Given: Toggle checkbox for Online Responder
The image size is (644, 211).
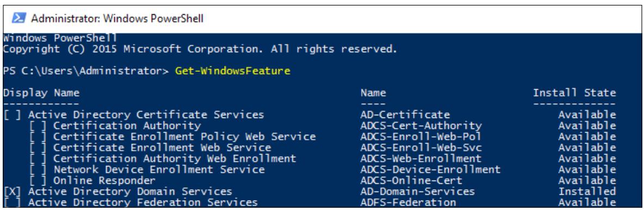Looking at the screenshot, I should [x=38, y=181].
